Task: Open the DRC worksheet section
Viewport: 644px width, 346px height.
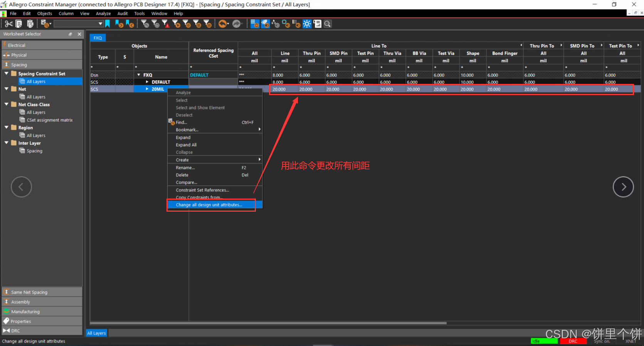Action: (x=42, y=331)
